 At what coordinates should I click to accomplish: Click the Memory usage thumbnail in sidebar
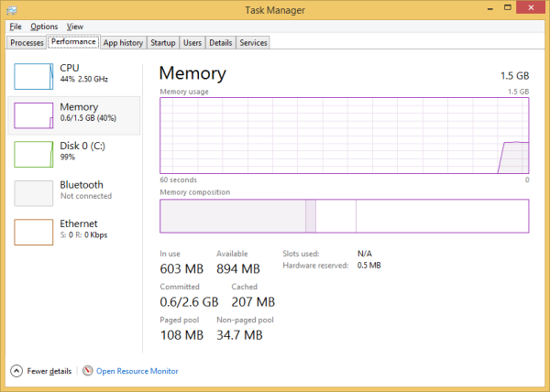[33, 115]
